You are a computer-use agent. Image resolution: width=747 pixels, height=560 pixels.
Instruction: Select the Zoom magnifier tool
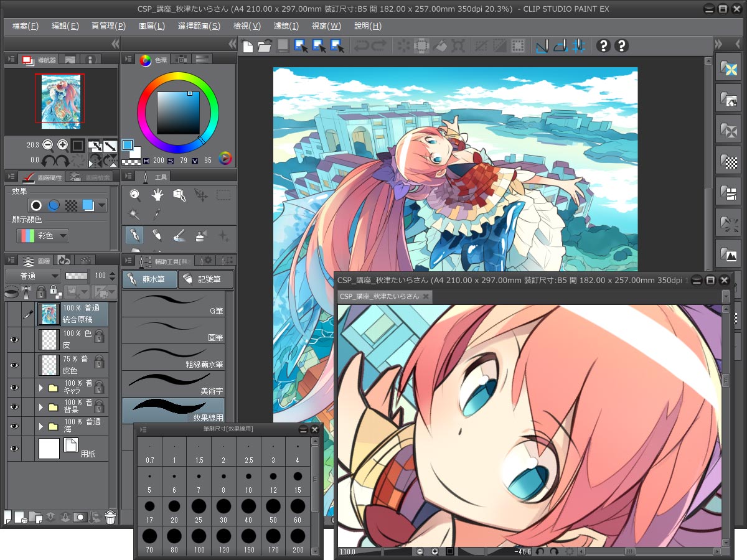tap(136, 195)
